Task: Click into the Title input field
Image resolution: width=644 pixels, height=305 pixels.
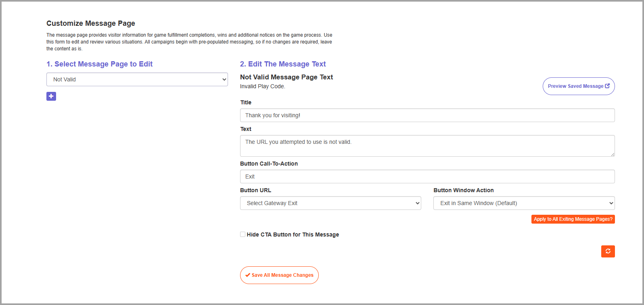Action: click(x=427, y=115)
